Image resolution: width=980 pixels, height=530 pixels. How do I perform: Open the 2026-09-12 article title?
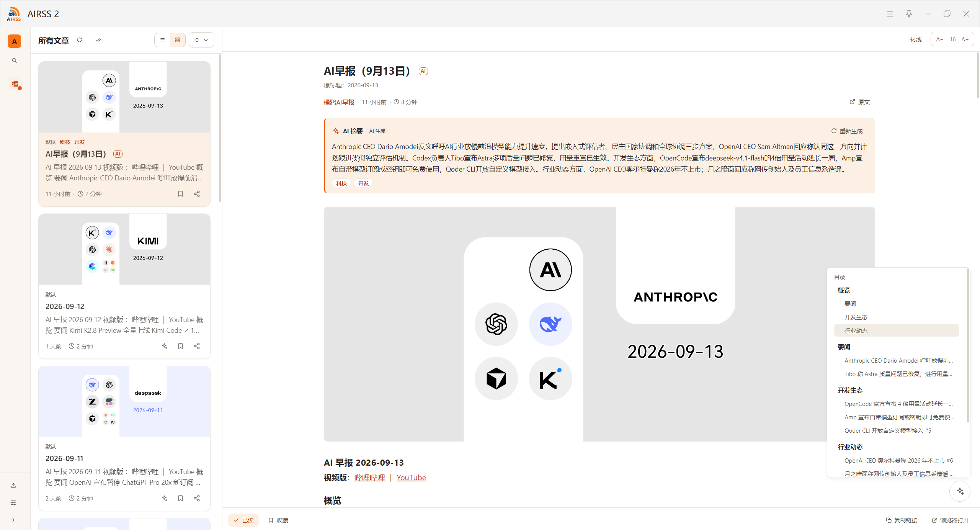click(x=65, y=306)
